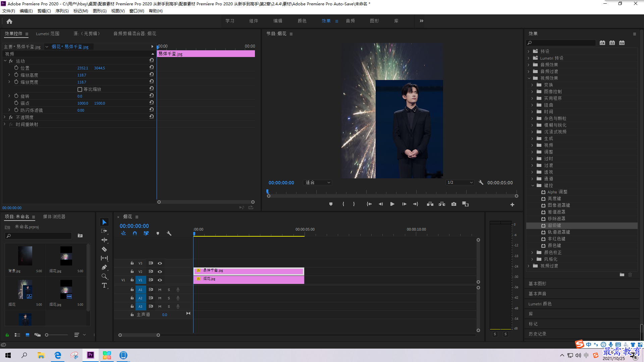Screen dimensions: 644x362
Task: Expand the 预设 folder
Action: 529,51
